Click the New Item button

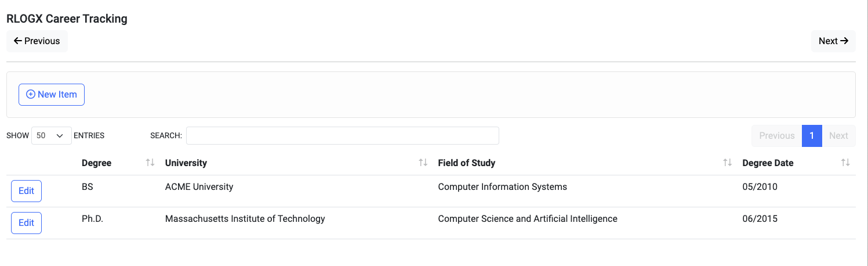pyautogui.click(x=52, y=95)
